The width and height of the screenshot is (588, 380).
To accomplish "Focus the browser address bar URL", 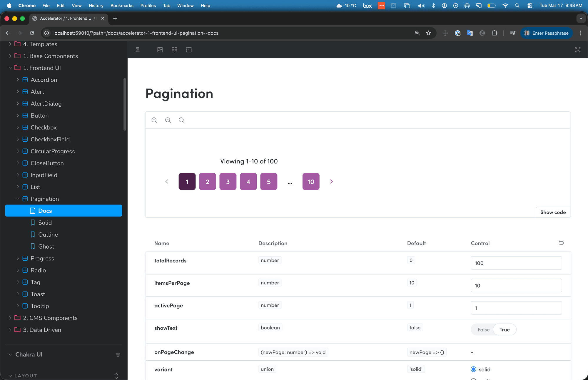I will [x=136, y=33].
